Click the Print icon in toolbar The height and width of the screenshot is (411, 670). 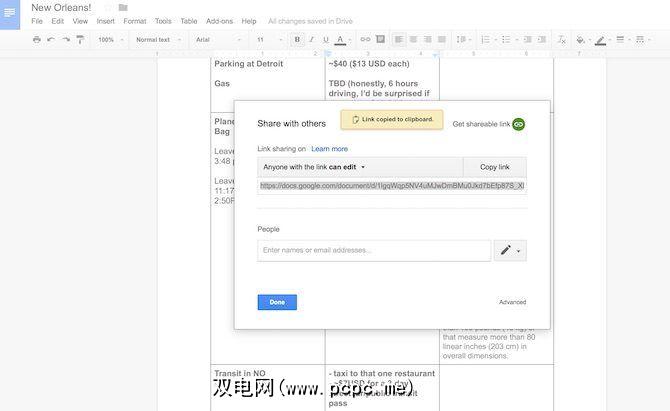(37, 40)
